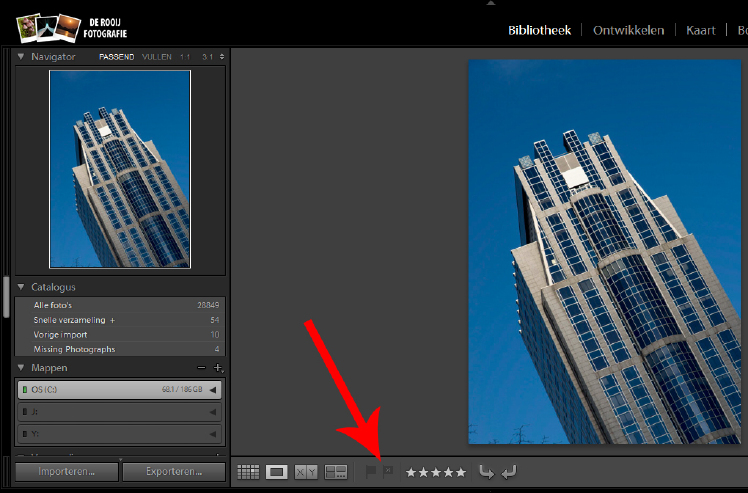Expand the Y: volume

click(213, 434)
